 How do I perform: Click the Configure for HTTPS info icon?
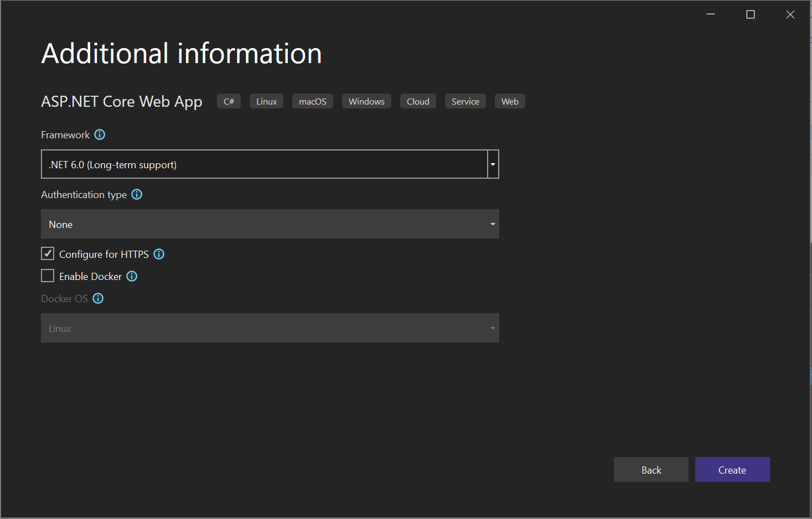pos(159,254)
